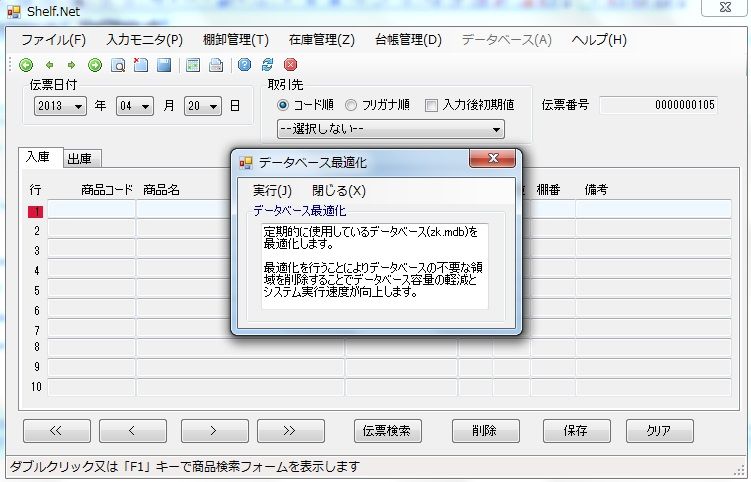Image resolution: width=751 pixels, height=482 pixels.
Task: Open the day dropdown showing 20
Action: tap(203, 106)
